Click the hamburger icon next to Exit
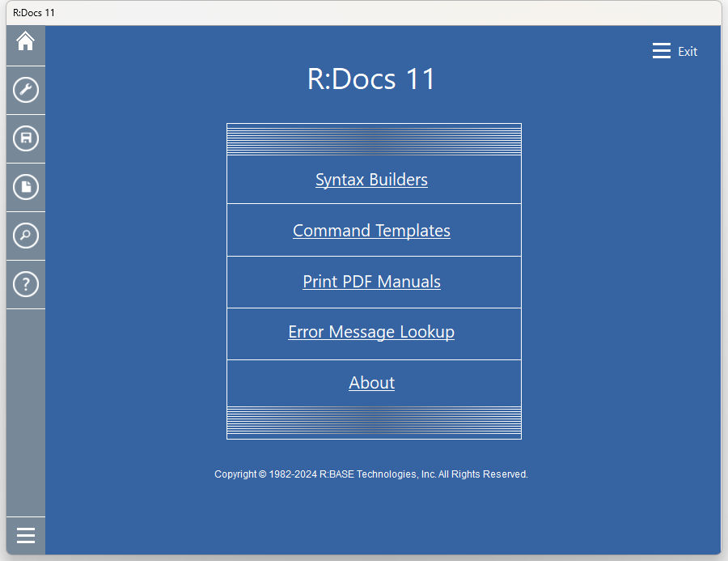Screen dimensions: 728x561 point(661,51)
